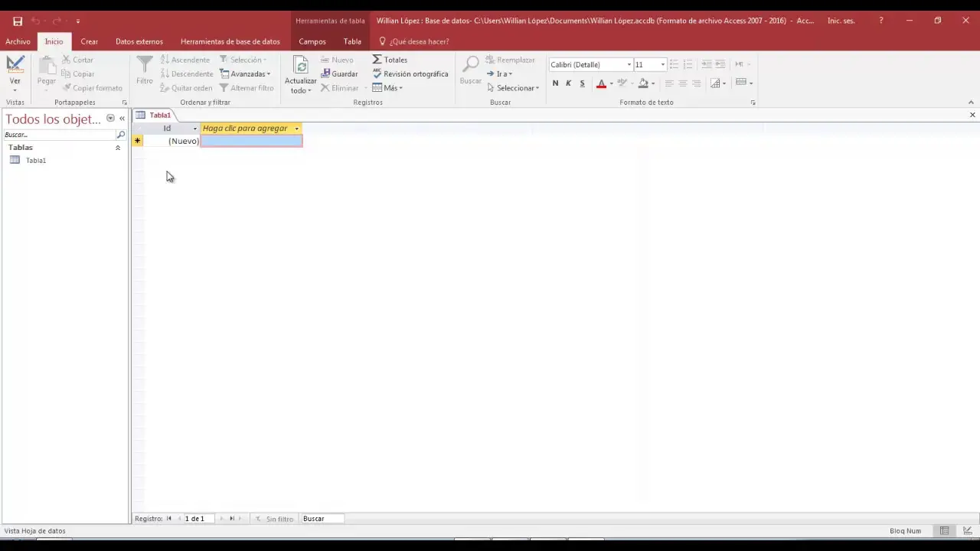Collapse the ribbon with chevron arrow
This screenshot has height=551, width=980.
click(972, 103)
